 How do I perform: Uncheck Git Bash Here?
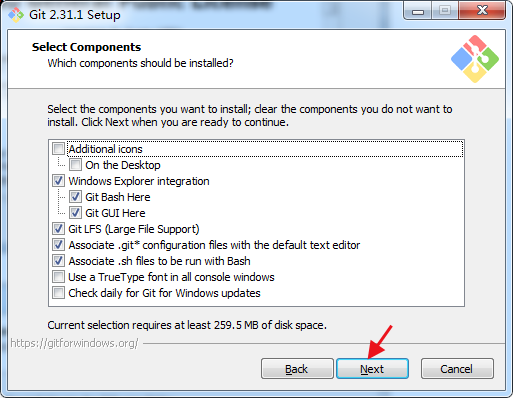point(75,197)
